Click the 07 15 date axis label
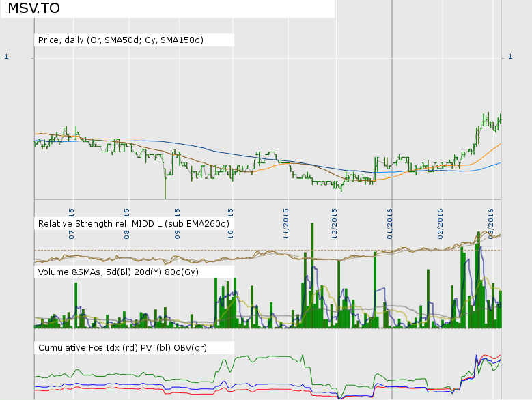This screenshot has height=400, width=532. tap(72, 218)
